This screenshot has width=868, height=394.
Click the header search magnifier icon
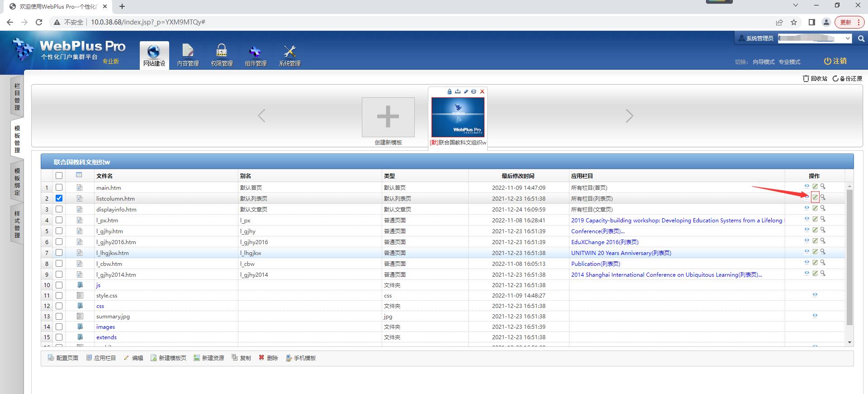(x=861, y=39)
